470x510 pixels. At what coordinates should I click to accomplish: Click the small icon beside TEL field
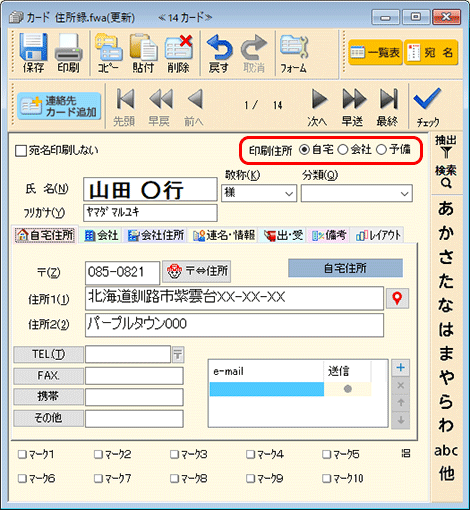point(178,354)
